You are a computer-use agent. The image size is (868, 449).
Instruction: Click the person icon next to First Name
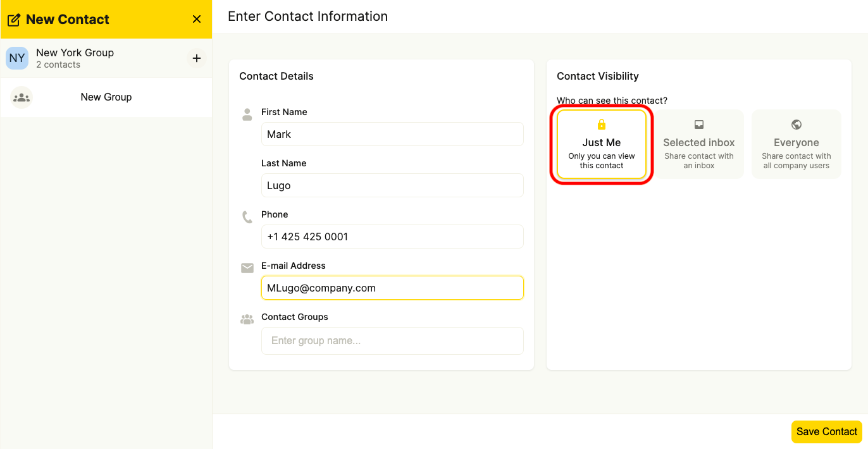[247, 114]
